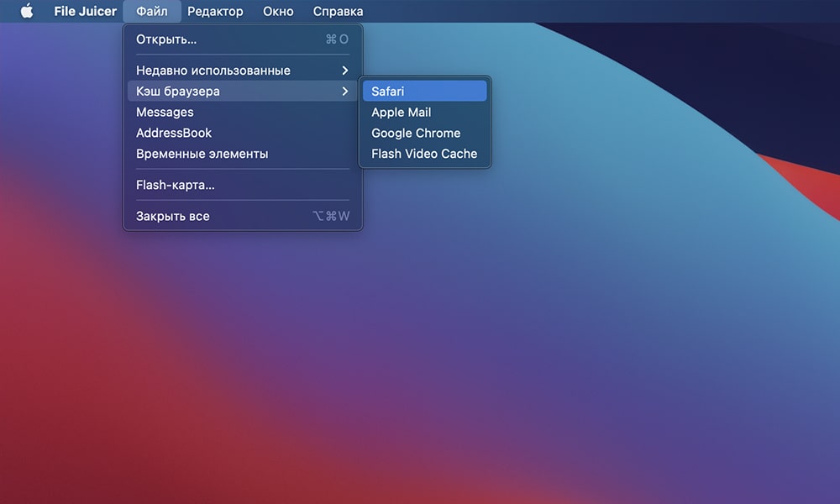
Task: Open the Редактор menu
Action: (215, 11)
